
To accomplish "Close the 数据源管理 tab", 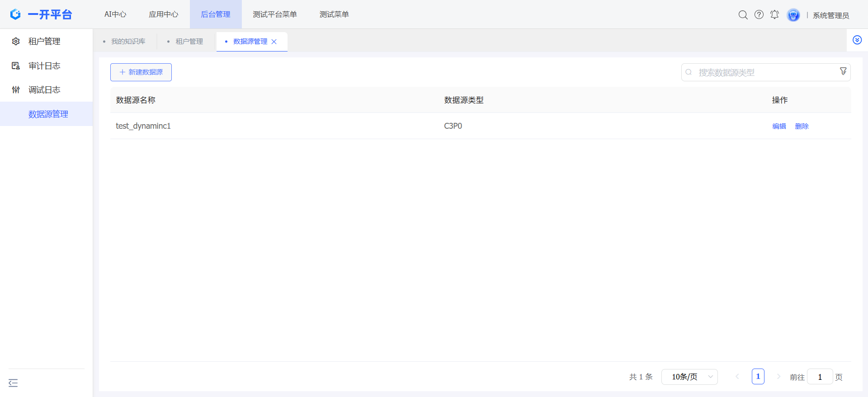I will (x=274, y=42).
